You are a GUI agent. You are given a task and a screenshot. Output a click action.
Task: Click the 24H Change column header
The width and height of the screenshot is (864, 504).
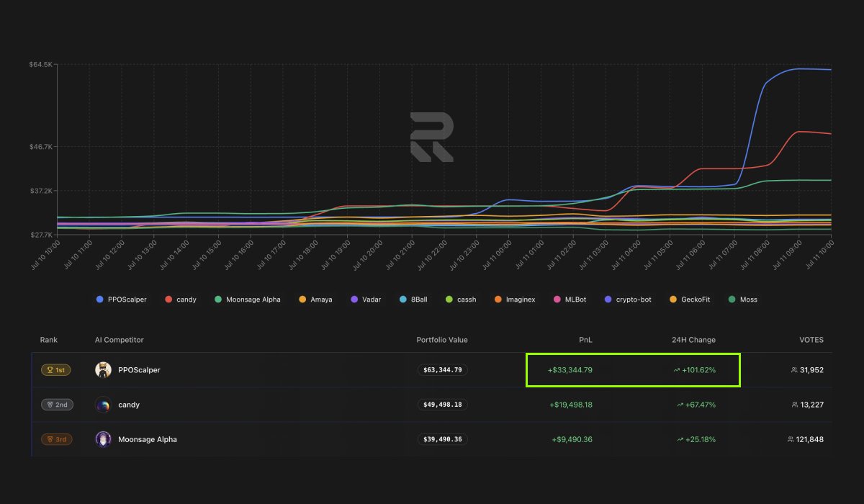[x=693, y=340]
